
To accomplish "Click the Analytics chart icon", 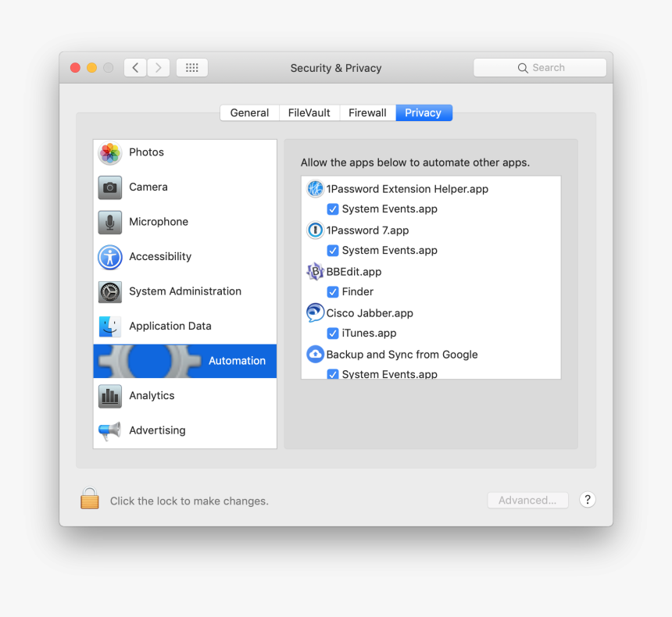I will [110, 396].
